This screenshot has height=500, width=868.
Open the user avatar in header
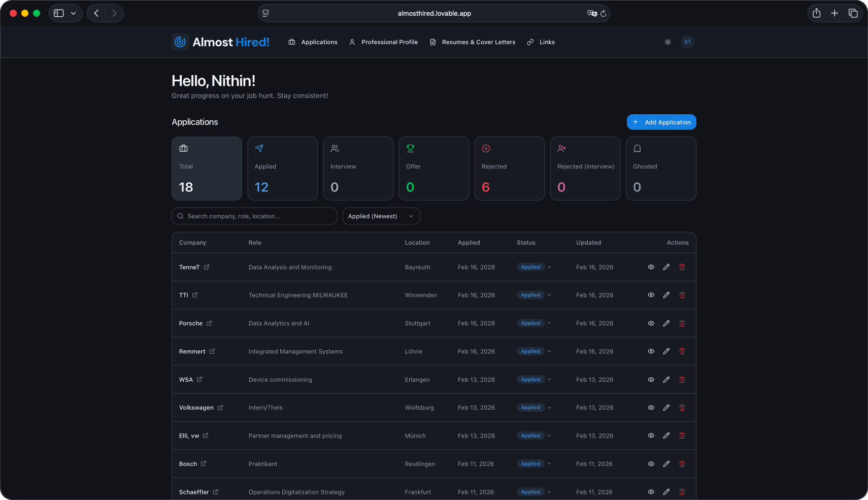click(687, 42)
